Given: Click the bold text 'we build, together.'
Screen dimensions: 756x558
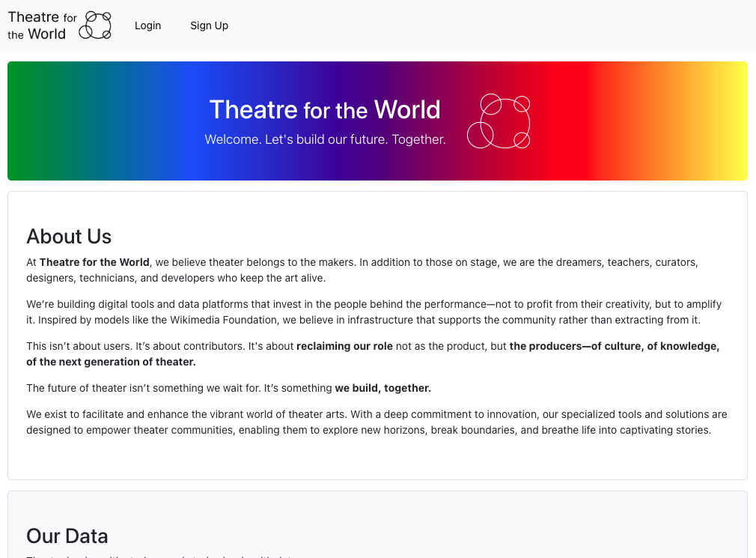Looking at the screenshot, I should pos(382,388).
